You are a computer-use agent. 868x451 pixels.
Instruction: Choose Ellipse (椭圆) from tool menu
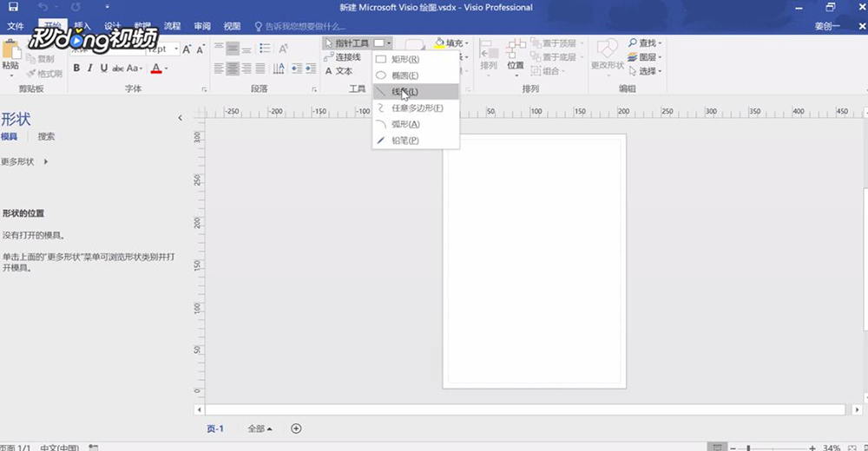coord(416,75)
